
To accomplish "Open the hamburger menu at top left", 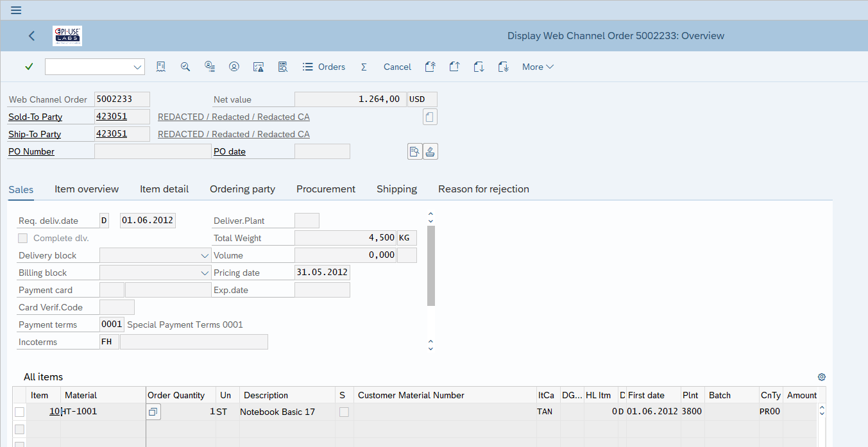I will (16, 10).
